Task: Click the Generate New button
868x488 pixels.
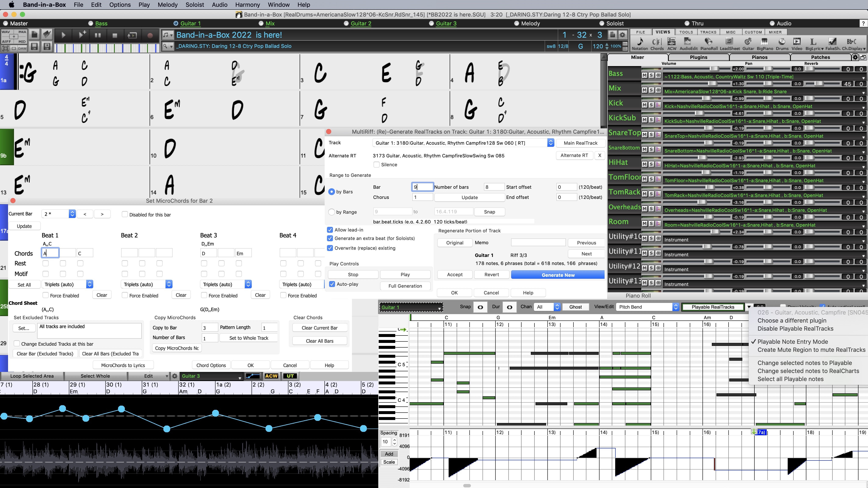Action: click(x=558, y=275)
